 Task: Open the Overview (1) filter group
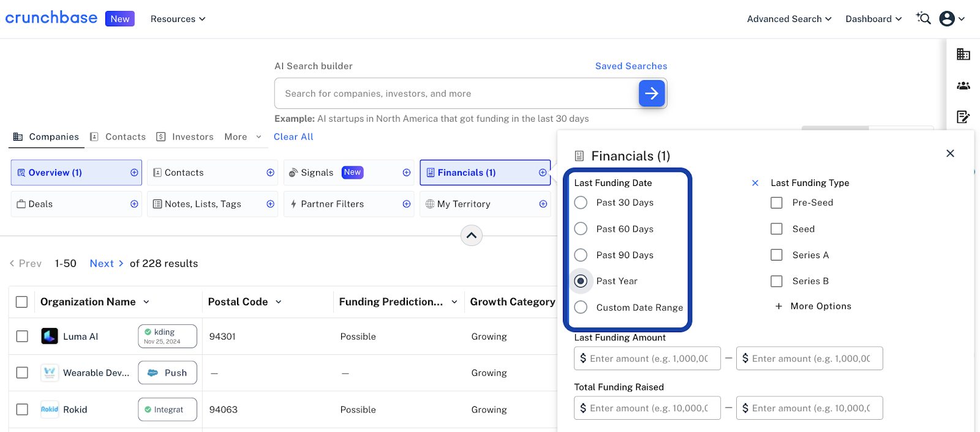[x=77, y=173]
